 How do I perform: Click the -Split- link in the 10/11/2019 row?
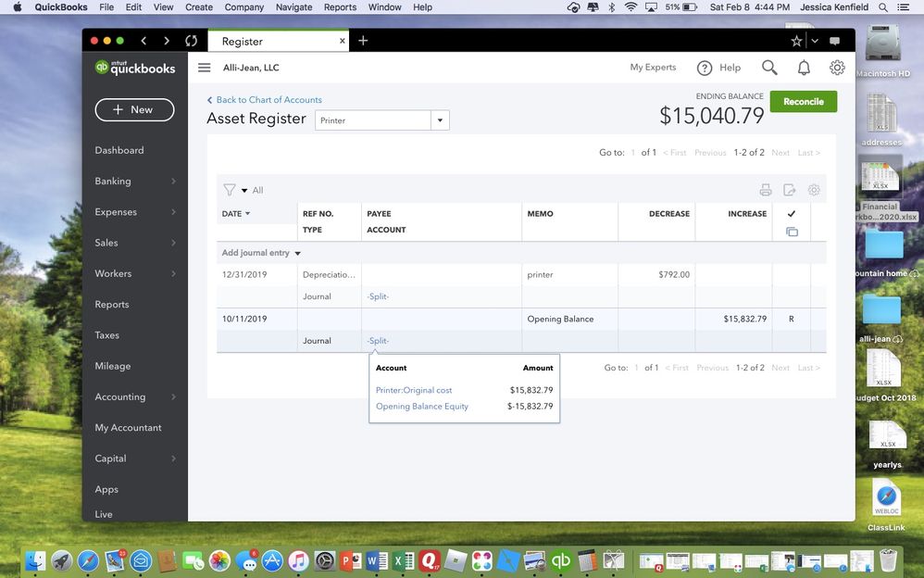coord(378,341)
